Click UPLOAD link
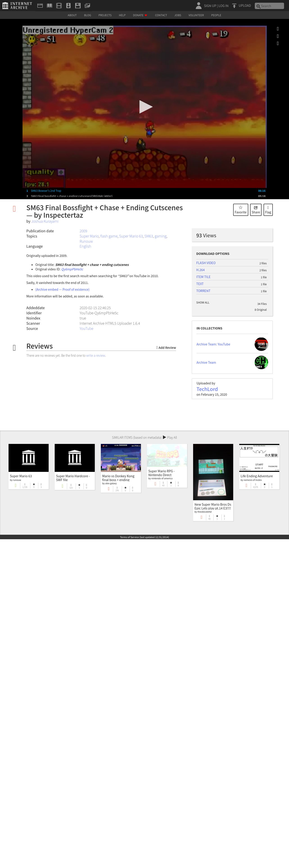The image size is (289, 868). pyautogui.click(x=245, y=6)
